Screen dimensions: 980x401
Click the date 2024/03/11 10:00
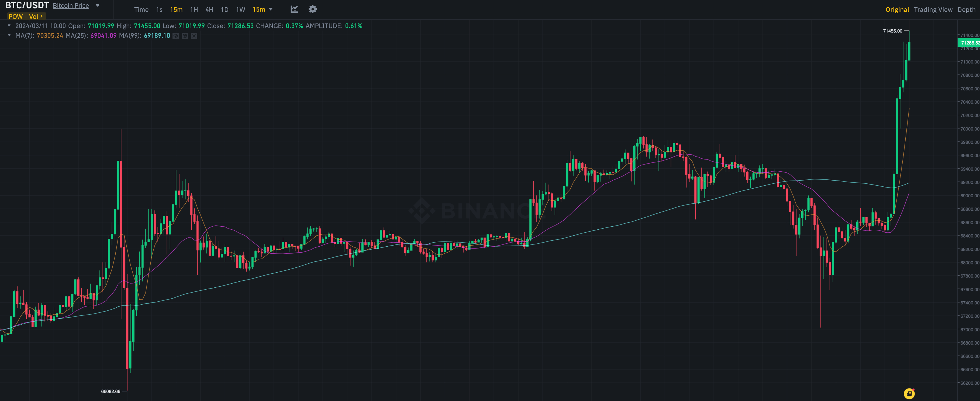point(40,26)
